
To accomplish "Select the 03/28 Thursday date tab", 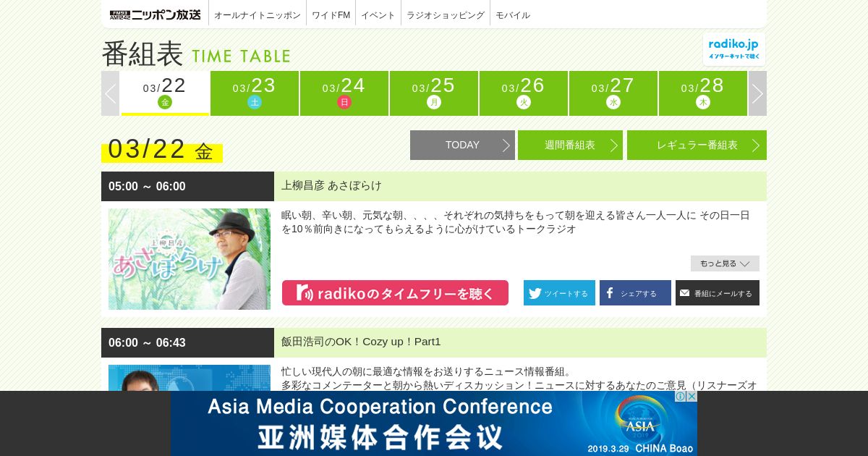I will pyautogui.click(x=703, y=93).
